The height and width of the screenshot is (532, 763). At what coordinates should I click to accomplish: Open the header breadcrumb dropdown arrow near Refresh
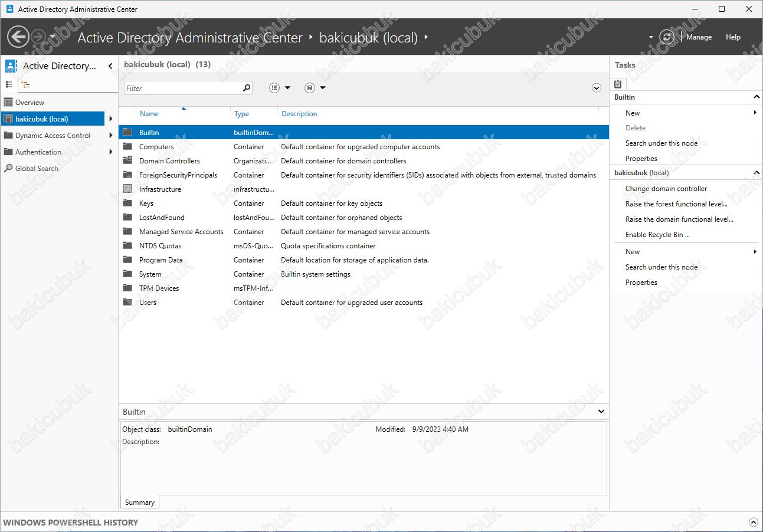651,37
